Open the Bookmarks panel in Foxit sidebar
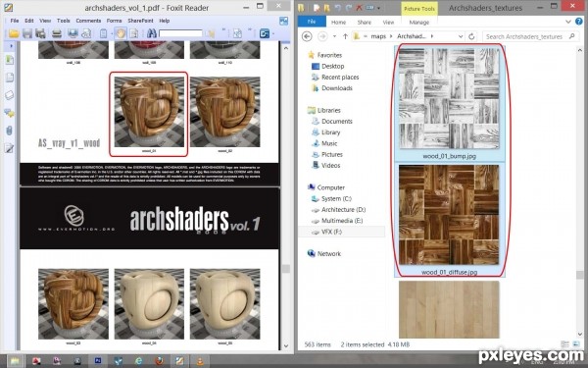This screenshot has width=588, height=368. point(10,60)
